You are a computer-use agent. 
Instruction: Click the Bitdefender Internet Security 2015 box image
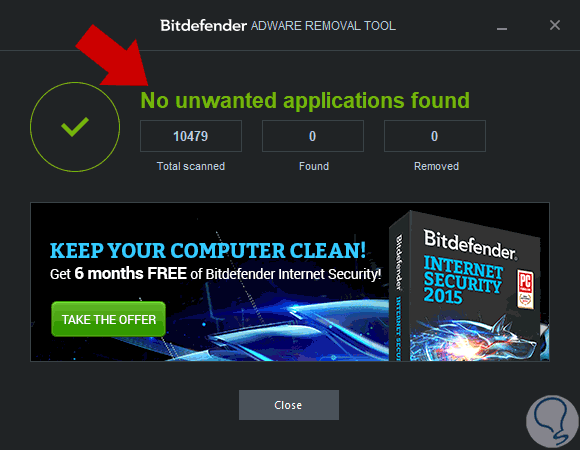click(468, 287)
